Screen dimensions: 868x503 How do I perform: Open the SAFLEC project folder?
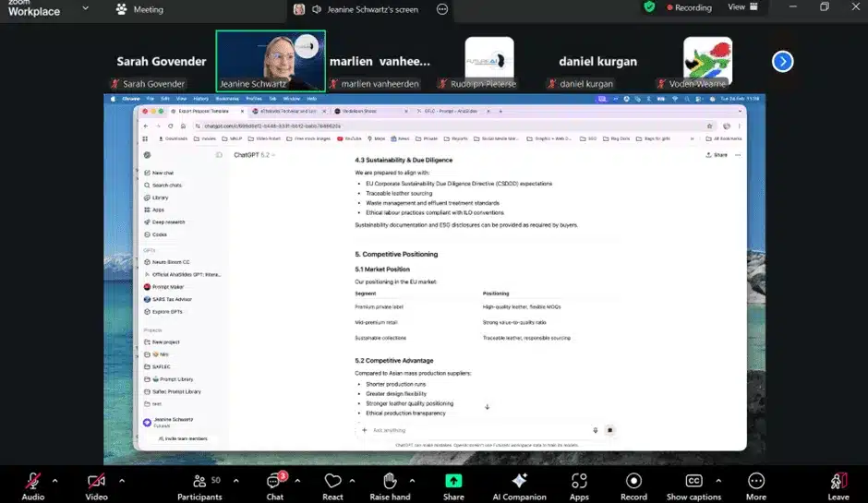[157, 367]
